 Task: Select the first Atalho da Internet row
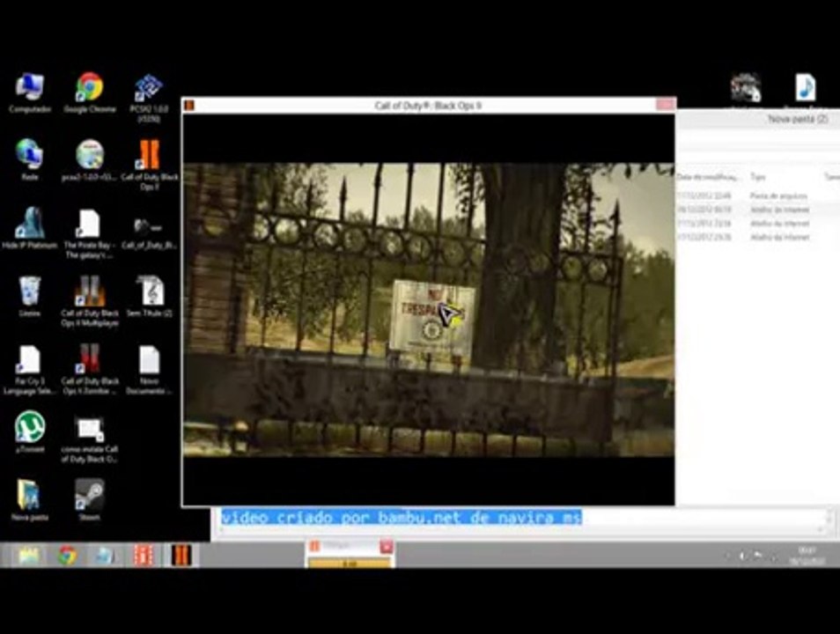[x=757, y=210]
